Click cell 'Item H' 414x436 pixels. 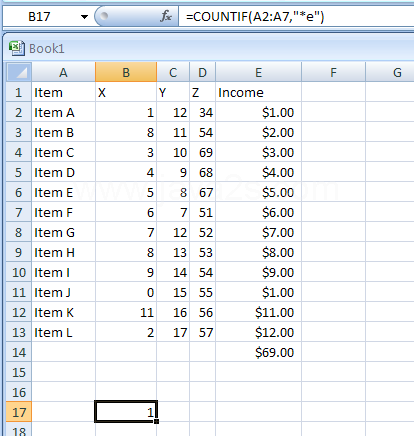[x=63, y=252]
